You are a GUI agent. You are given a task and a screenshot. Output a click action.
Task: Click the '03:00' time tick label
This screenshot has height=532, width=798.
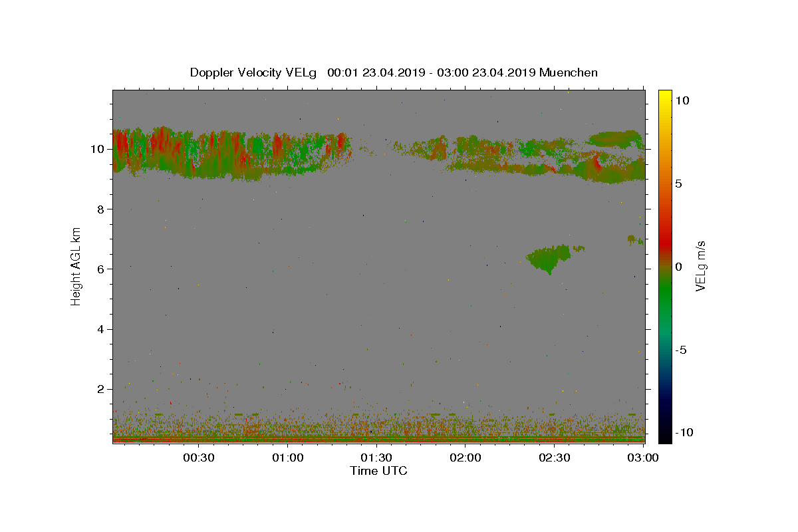(643, 458)
